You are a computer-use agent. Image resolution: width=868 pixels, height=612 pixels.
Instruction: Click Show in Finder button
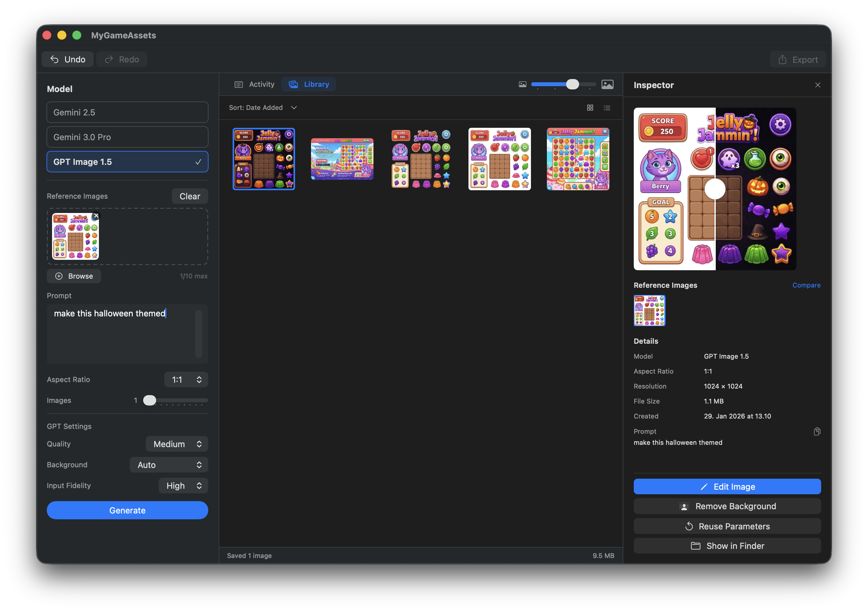pos(727,546)
